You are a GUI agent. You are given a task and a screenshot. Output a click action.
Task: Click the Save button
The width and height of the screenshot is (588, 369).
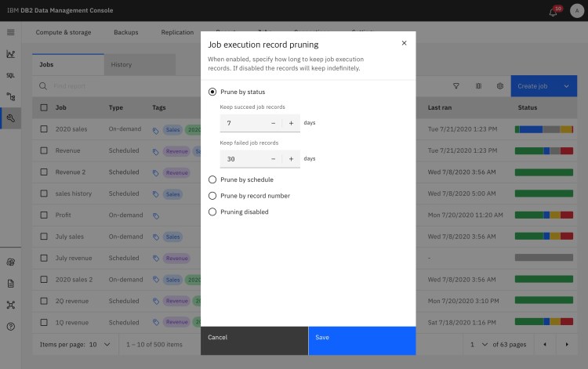coord(361,337)
